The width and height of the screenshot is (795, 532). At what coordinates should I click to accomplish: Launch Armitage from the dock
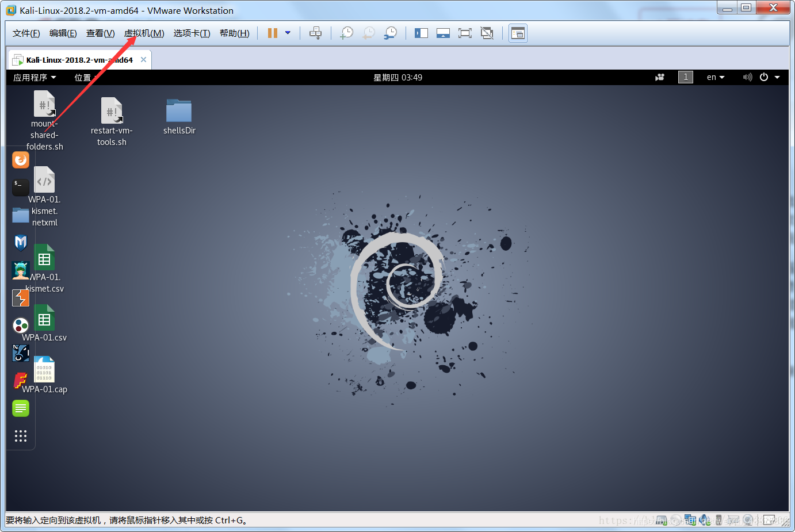[x=21, y=270]
